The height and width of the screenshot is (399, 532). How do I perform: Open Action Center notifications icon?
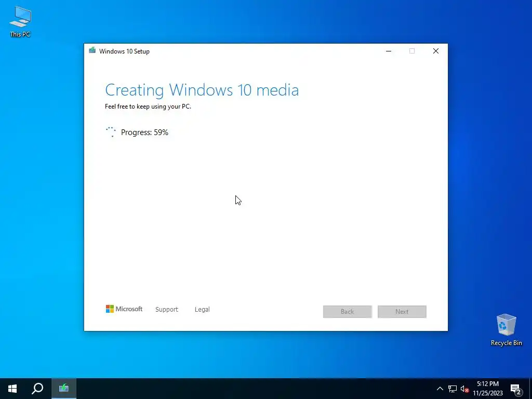tap(516, 389)
